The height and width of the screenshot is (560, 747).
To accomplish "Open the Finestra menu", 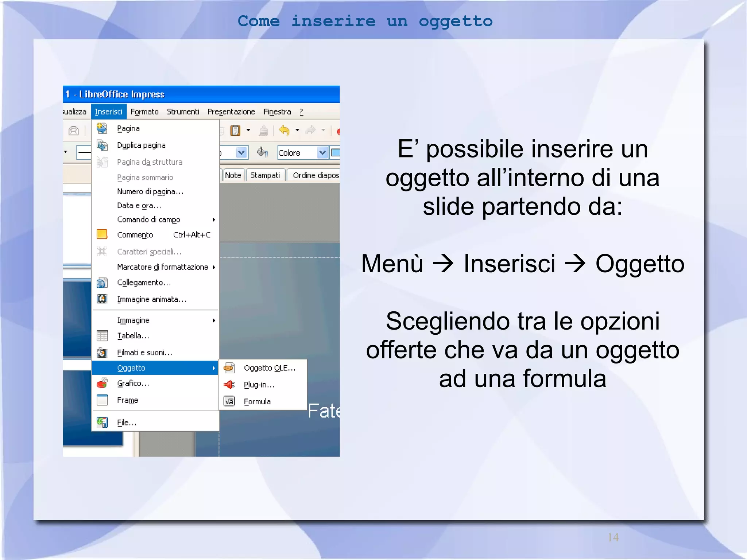I will click(277, 112).
